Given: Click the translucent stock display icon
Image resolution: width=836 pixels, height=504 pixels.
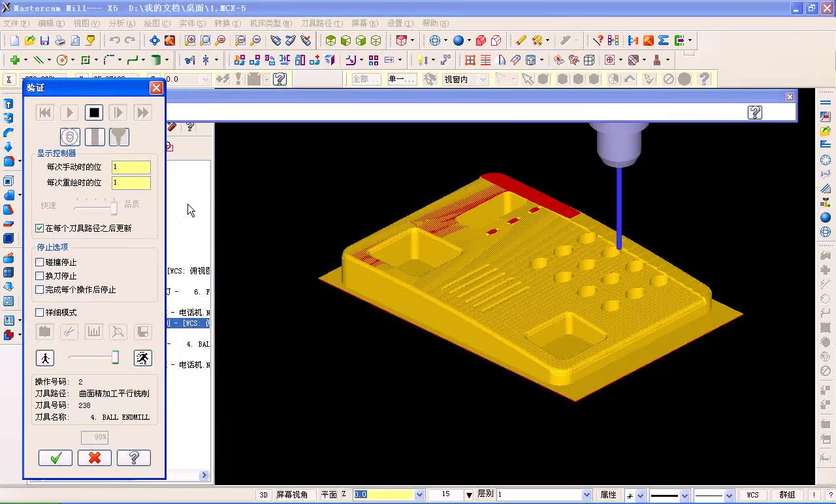Looking at the screenshot, I should click(95, 137).
